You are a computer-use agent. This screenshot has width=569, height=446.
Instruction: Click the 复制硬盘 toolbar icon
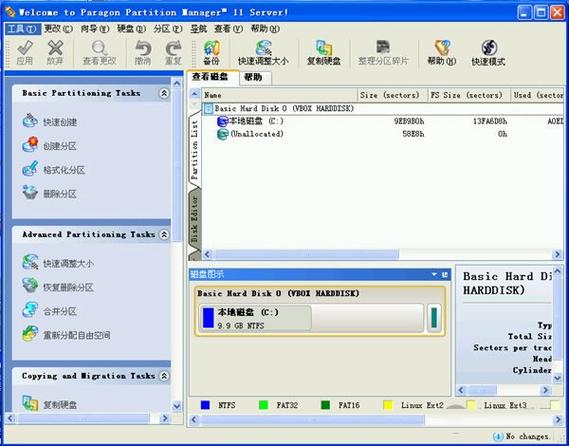click(324, 53)
